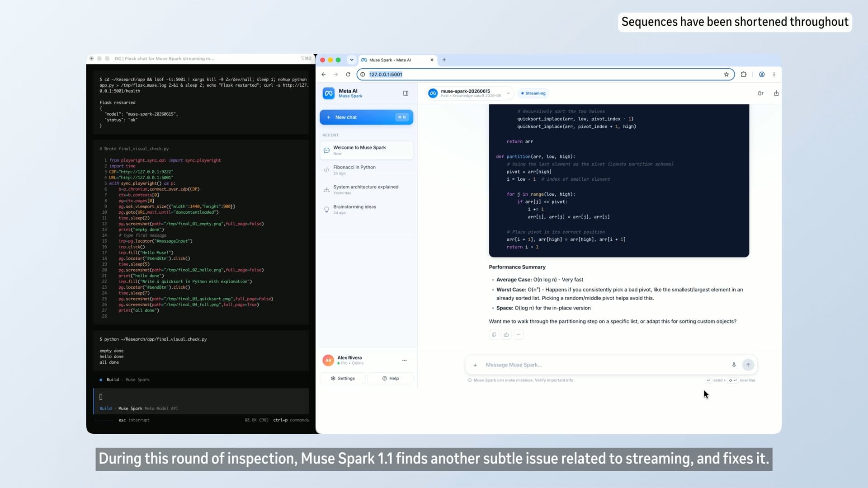This screenshot has width=868, height=488.
Task: Send the message with arrow button
Action: pyautogui.click(x=748, y=365)
